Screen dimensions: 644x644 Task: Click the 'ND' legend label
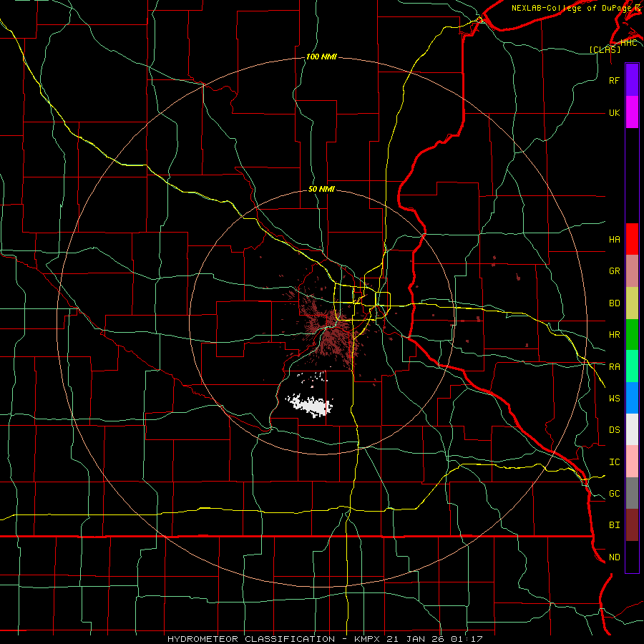point(614,557)
